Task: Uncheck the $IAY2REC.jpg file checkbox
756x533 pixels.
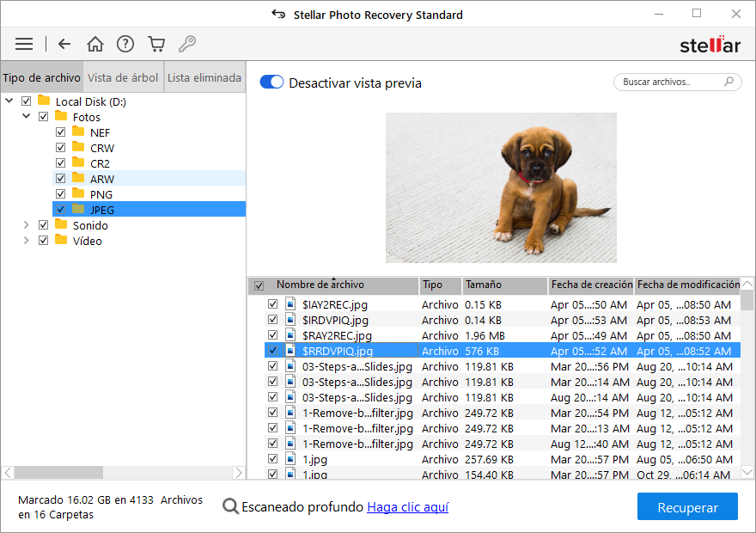Action: [x=273, y=303]
